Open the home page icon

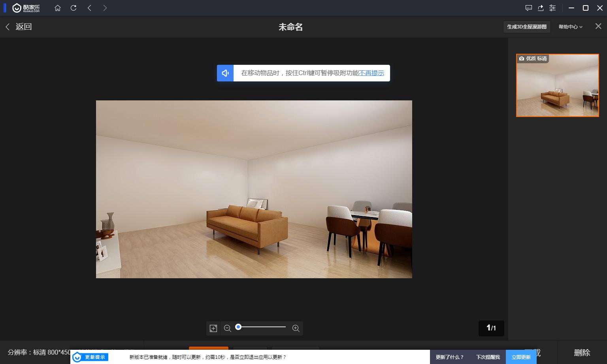[58, 8]
